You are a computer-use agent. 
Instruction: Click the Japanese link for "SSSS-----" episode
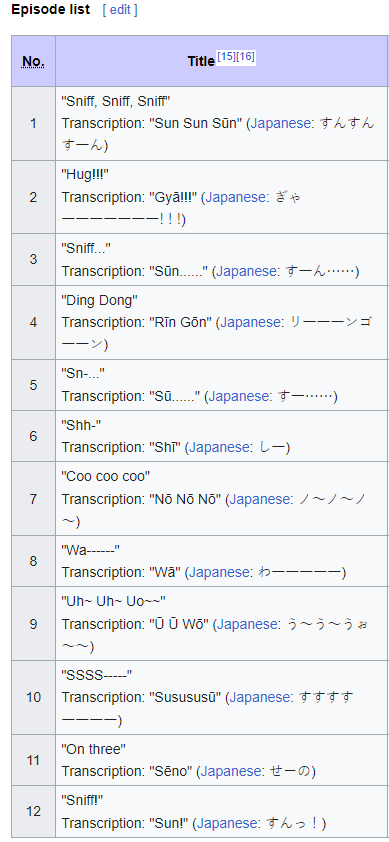[260, 698]
